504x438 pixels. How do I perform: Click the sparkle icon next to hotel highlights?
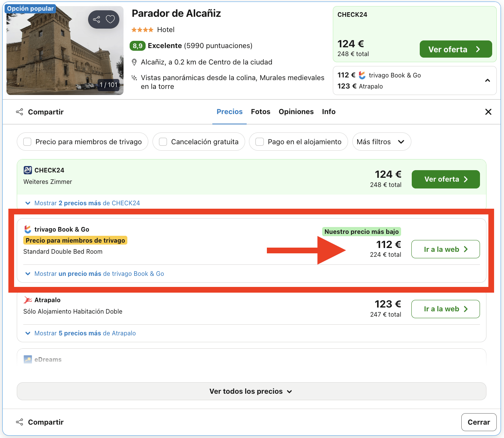[x=134, y=77]
